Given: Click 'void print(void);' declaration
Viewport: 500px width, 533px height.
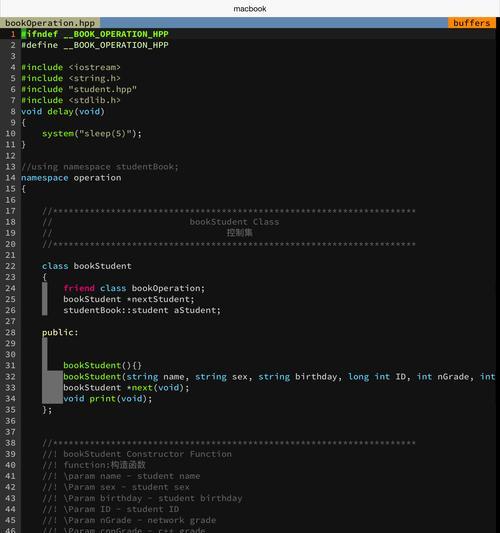Looking at the screenshot, I should click(x=108, y=399).
